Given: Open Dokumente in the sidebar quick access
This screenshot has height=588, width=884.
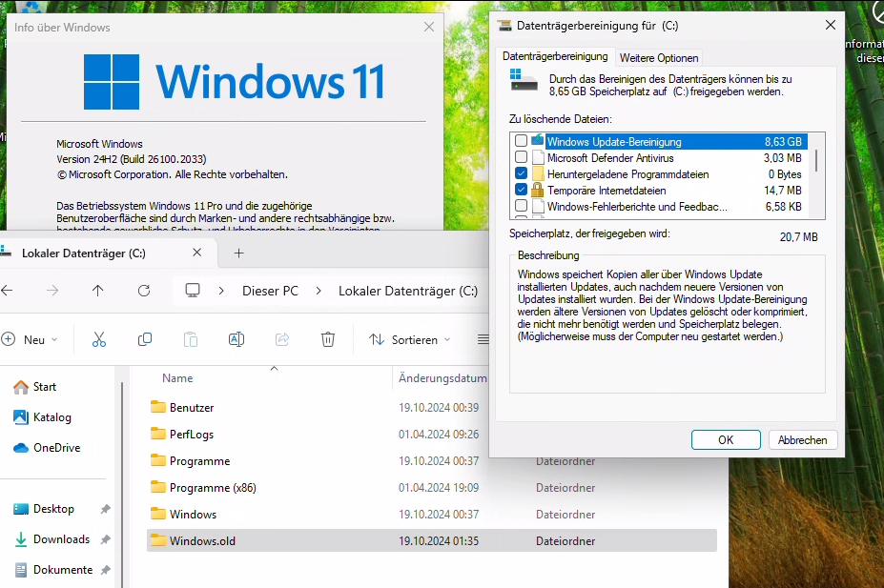Looking at the screenshot, I should (53, 570).
